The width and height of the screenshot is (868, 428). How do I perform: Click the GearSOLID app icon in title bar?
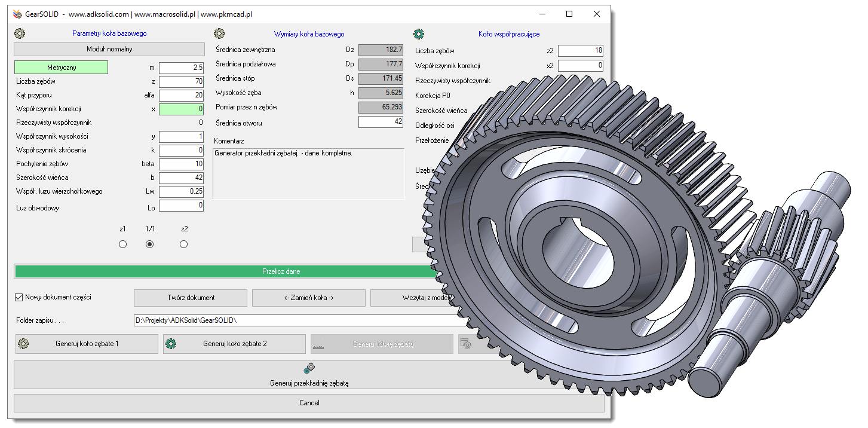[x=17, y=14]
